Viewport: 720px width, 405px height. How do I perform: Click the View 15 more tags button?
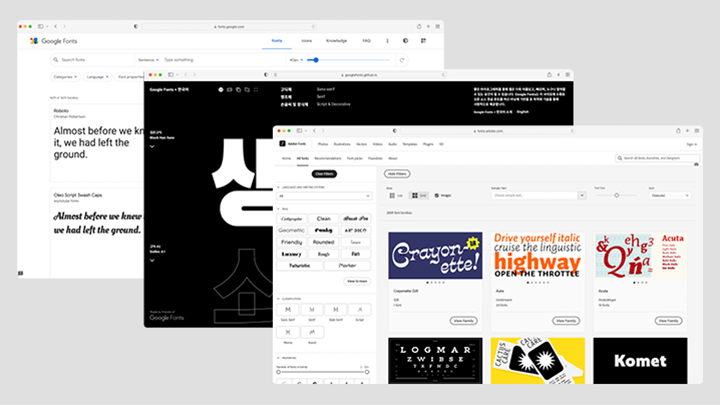[x=357, y=281]
